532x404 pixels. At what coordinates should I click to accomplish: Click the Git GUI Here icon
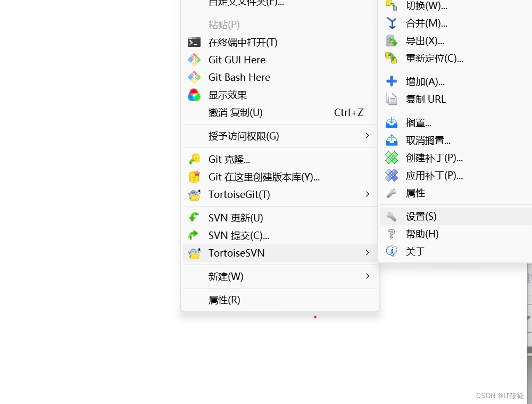[194, 60]
